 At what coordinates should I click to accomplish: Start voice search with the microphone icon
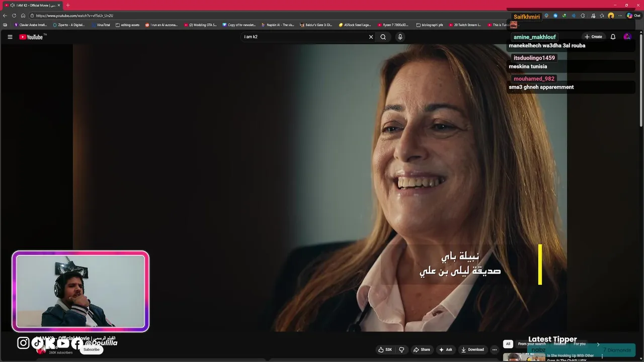tap(400, 37)
